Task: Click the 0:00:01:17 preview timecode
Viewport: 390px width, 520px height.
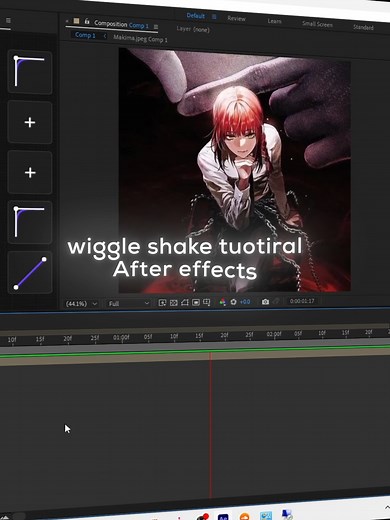Action: (302, 301)
